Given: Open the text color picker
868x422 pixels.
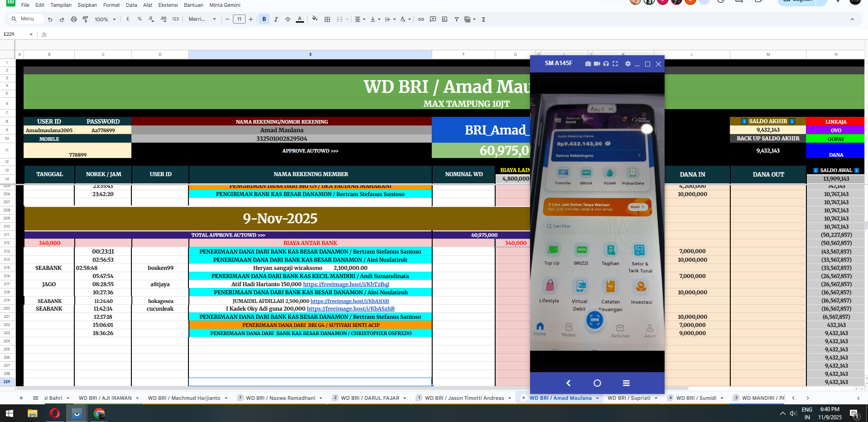Looking at the screenshot, I should coord(299,19).
